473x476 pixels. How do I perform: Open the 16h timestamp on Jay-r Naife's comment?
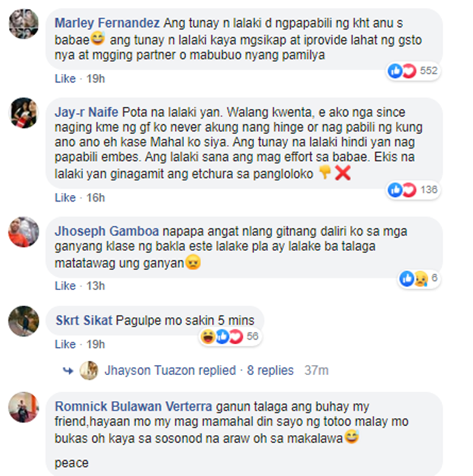click(x=96, y=197)
